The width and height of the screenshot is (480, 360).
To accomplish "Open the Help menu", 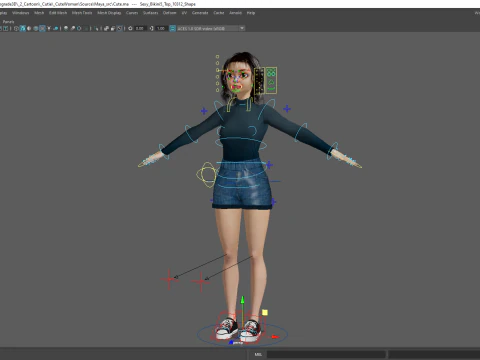I will click(251, 13).
